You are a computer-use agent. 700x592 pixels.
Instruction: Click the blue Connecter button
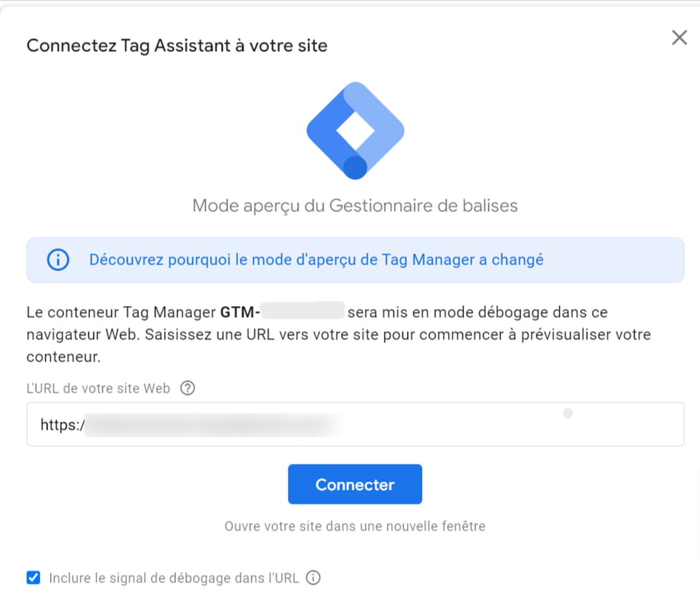(x=355, y=484)
